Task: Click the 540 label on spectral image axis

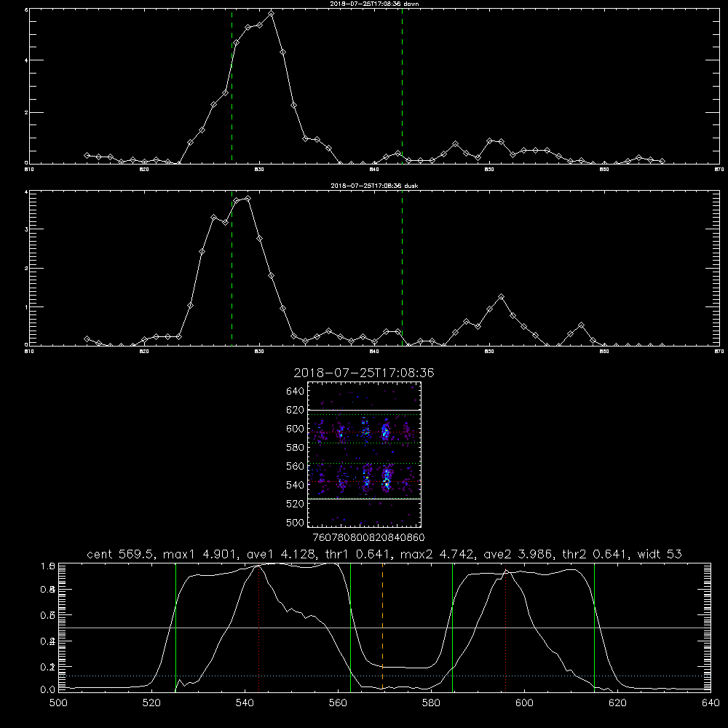Action: coord(296,485)
